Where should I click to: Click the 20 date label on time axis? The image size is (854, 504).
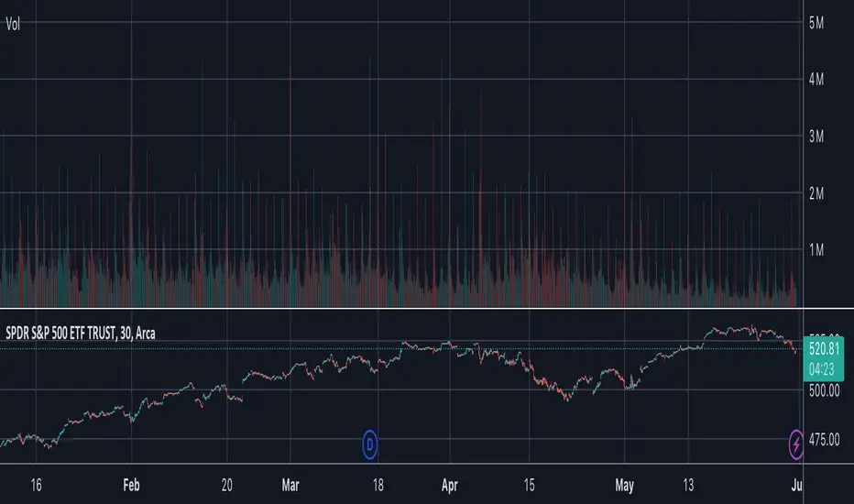pyautogui.click(x=227, y=485)
